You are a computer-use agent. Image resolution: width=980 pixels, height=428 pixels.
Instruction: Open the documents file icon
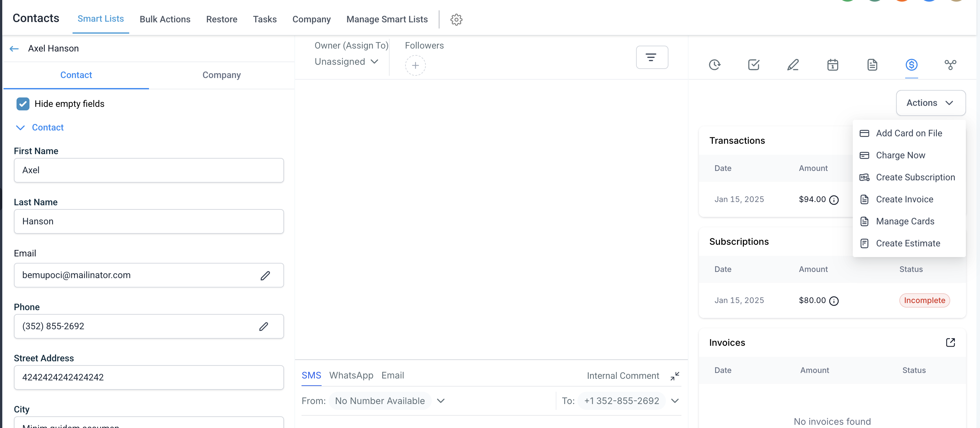872,65
